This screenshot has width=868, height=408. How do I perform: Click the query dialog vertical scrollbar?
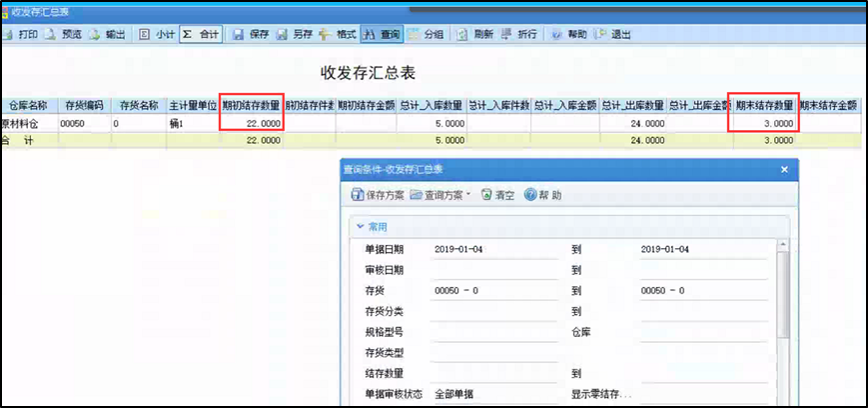[x=783, y=294]
